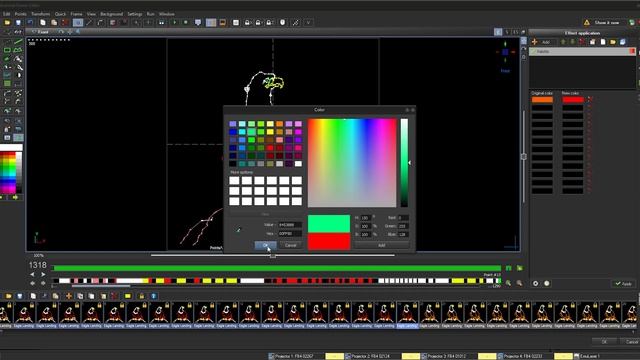Click the Red value field in the Color dialog
Screen dimensions: 640x360
tap(403, 218)
